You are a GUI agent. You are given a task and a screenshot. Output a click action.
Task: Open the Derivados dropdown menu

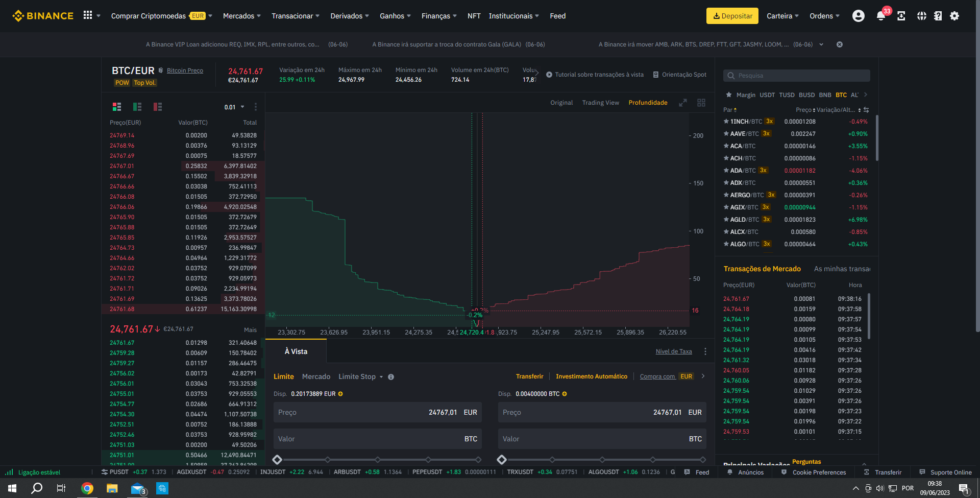point(350,16)
